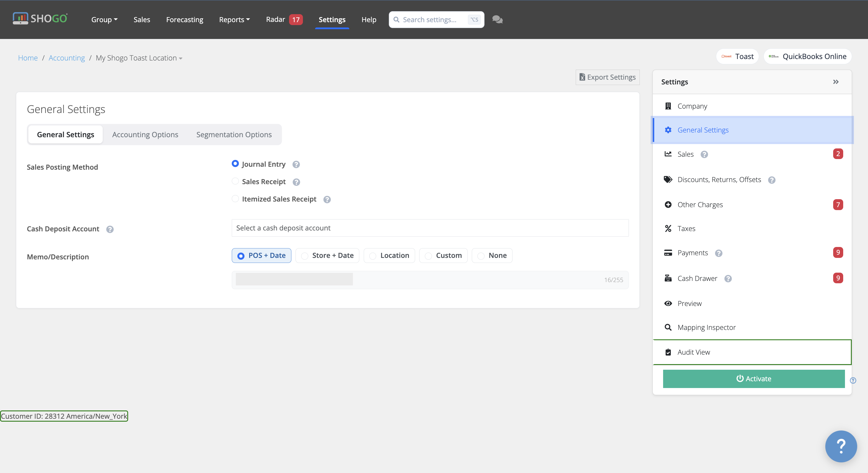Switch to Accounting Options tab

pos(145,135)
